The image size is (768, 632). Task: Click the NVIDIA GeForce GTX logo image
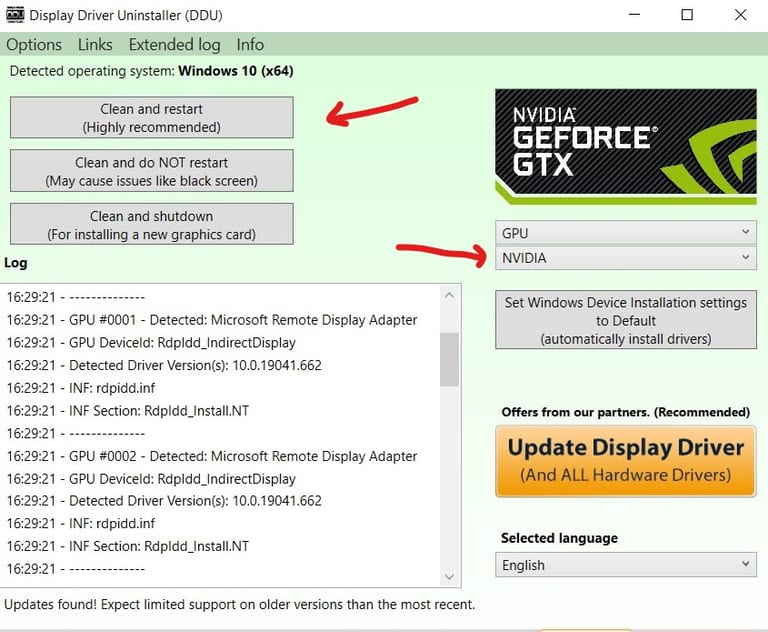(625, 146)
